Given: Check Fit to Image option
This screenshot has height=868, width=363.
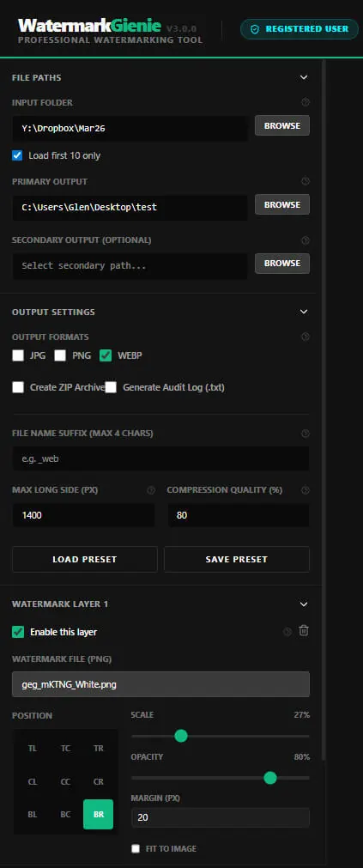Looking at the screenshot, I should coord(136,848).
